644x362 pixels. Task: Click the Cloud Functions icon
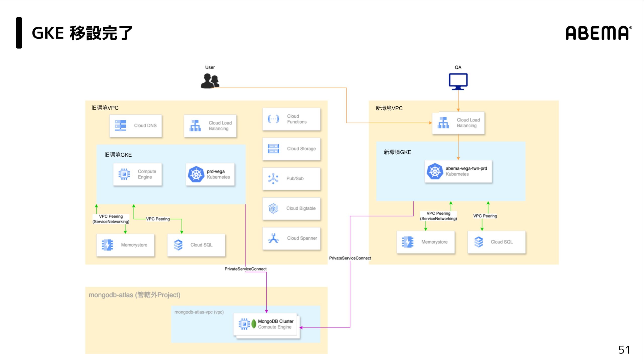[273, 119]
